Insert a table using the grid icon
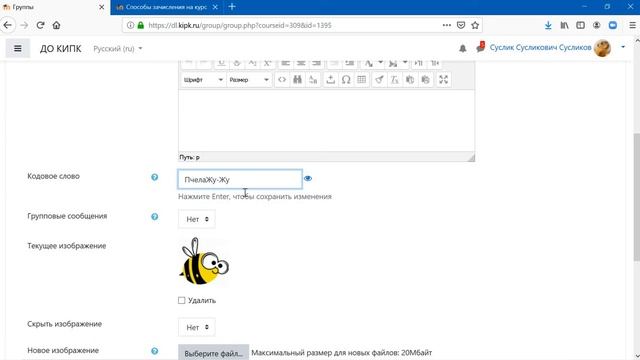This screenshot has height=360, width=640. (362, 80)
